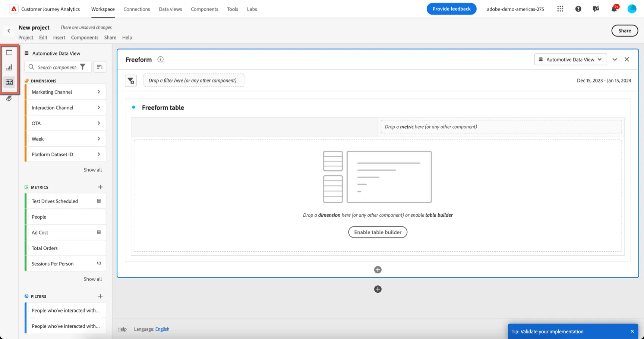Open the Visualizations bar chart icon
The image size is (644, 339).
click(9, 68)
